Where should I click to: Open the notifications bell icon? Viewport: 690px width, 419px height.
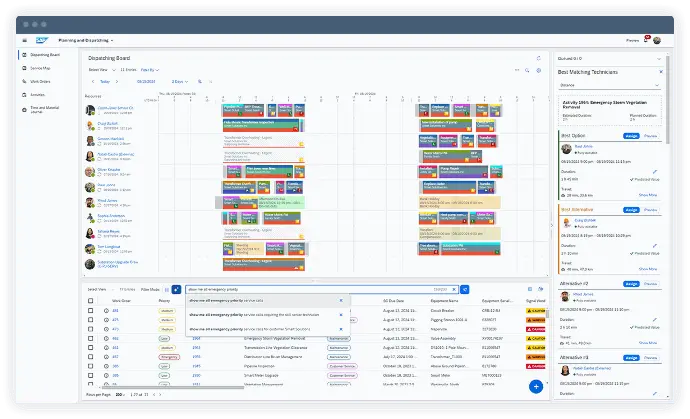point(646,40)
